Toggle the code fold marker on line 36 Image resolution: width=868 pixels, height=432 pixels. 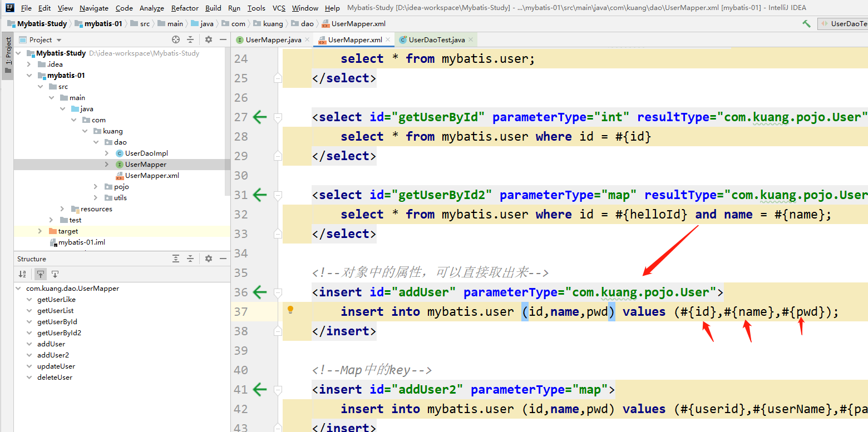point(278,292)
